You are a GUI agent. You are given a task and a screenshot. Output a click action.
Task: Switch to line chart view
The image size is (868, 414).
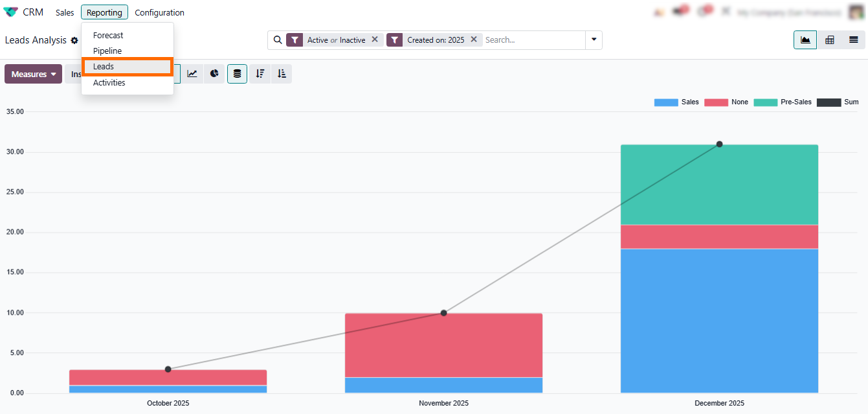pyautogui.click(x=192, y=74)
